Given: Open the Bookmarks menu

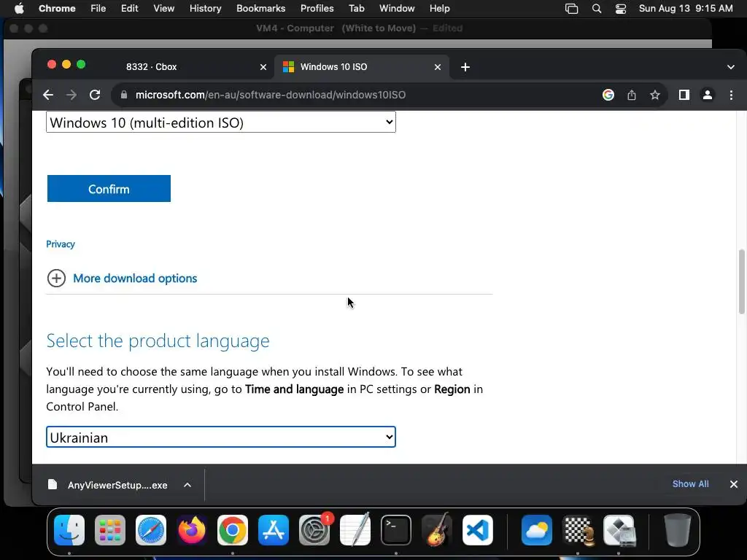Looking at the screenshot, I should point(260,8).
